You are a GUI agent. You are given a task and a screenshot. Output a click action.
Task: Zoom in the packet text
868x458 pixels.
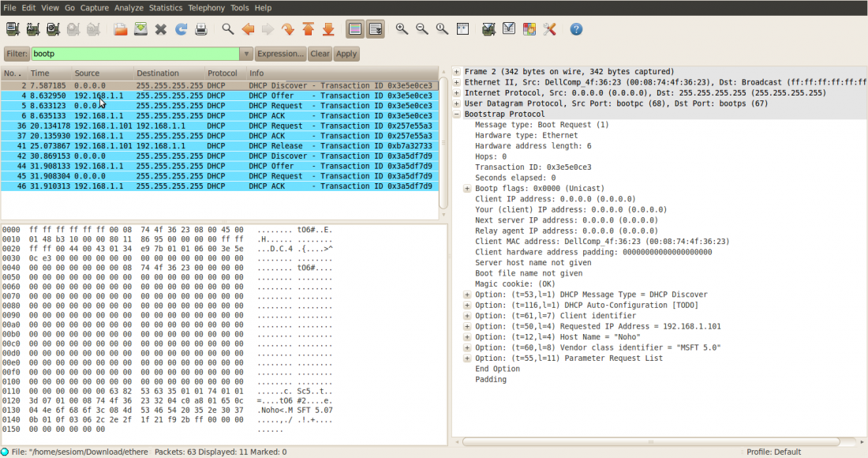[402, 29]
